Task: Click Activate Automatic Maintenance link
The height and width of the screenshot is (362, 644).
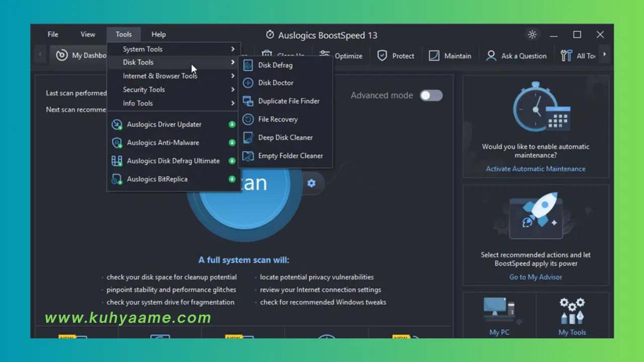Action: pyautogui.click(x=536, y=169)
